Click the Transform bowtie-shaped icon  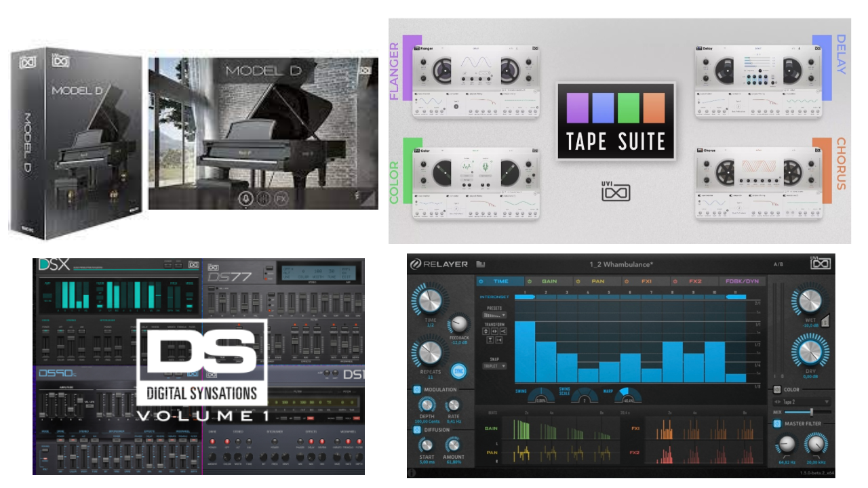pyautogui.click(x=499, y=340)
